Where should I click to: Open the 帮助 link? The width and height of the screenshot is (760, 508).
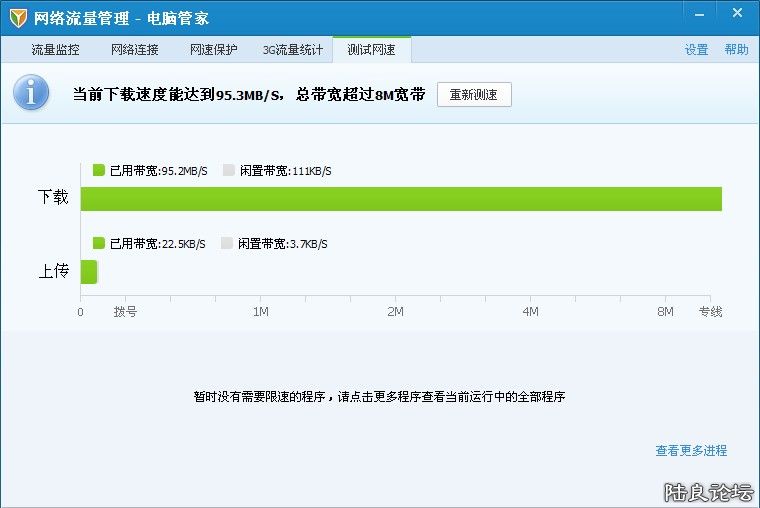pos(736,49)
